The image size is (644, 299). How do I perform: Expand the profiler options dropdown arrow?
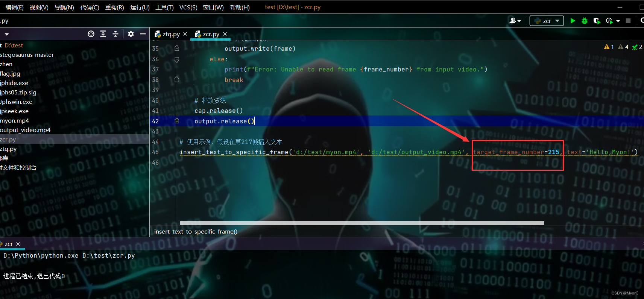click(618, 21)
